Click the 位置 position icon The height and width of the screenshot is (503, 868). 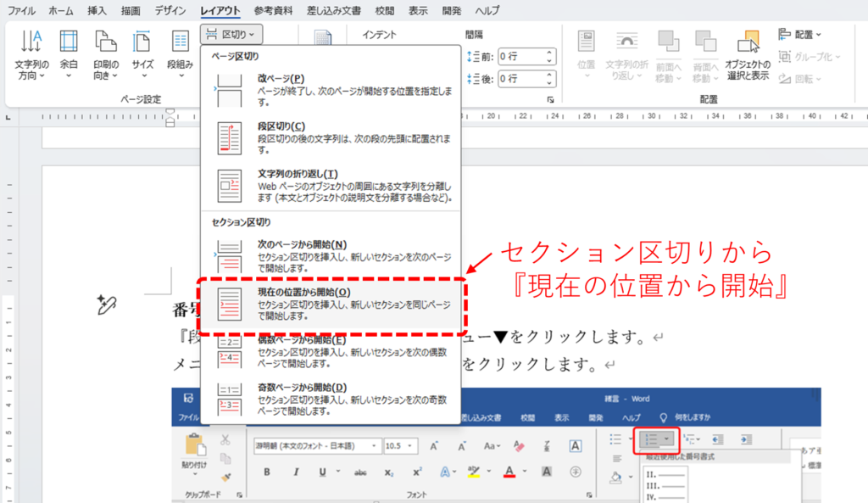[585, 44]
